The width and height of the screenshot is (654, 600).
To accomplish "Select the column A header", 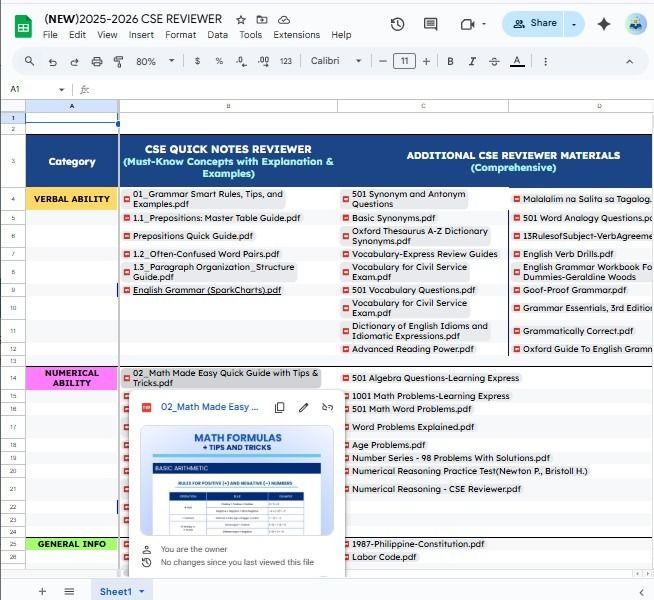I will pyautogui.click(x=72, y=106).
